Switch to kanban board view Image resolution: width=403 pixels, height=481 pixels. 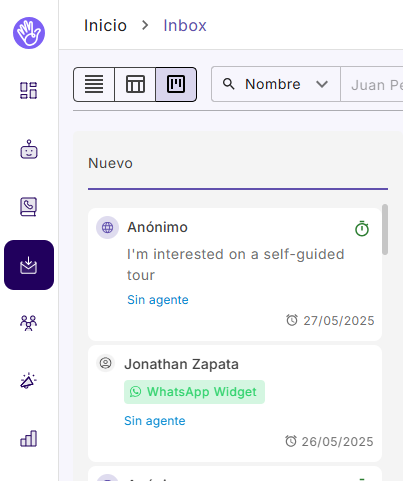(x=176, y=84)
